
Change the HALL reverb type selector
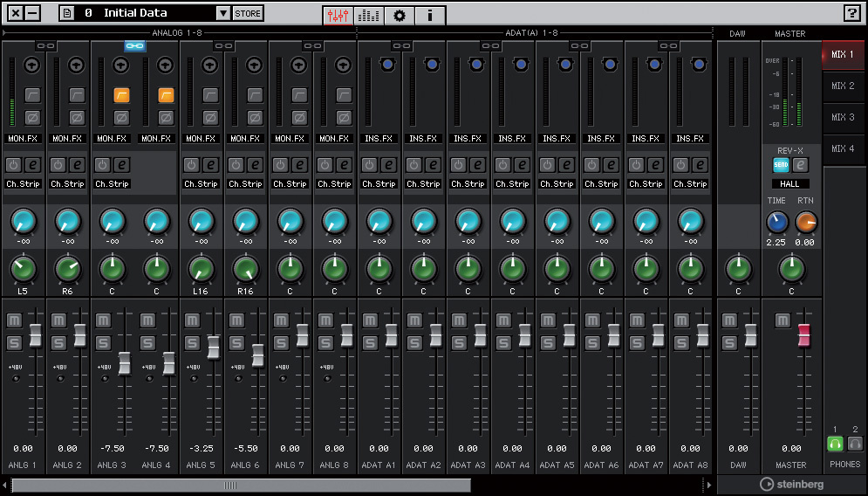point(791,184)
